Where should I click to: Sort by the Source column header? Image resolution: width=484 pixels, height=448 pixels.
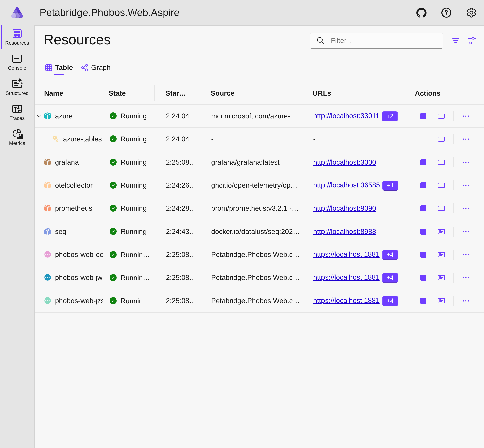[222, 93]
